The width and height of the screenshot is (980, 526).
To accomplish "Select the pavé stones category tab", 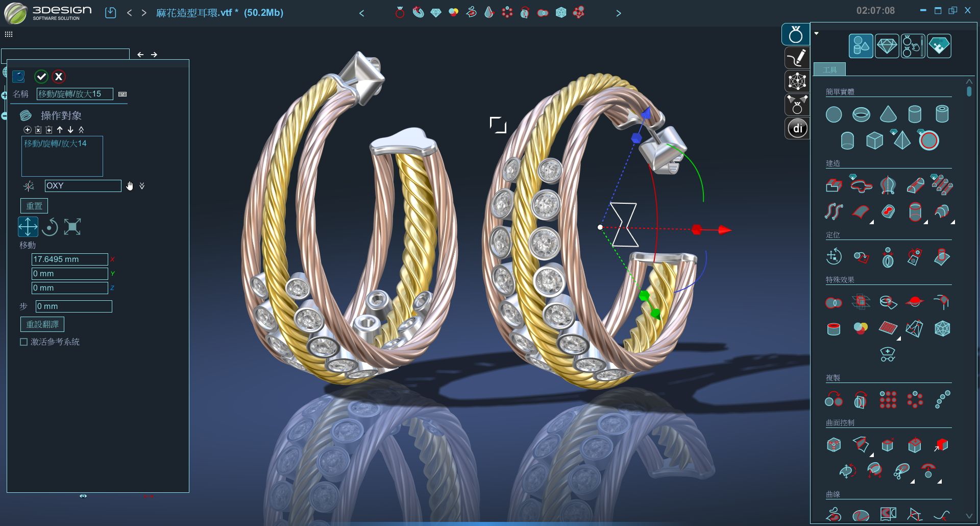I will tap(939, 46).
